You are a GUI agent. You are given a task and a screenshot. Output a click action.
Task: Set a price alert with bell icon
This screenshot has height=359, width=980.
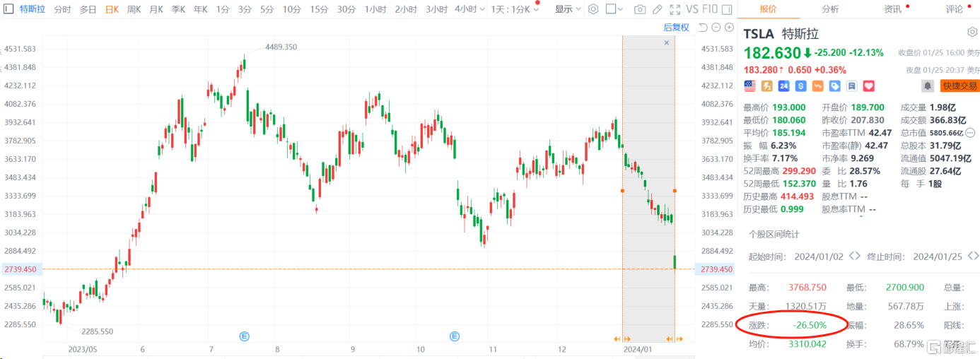pyautogui.click(x=927, y=86)
